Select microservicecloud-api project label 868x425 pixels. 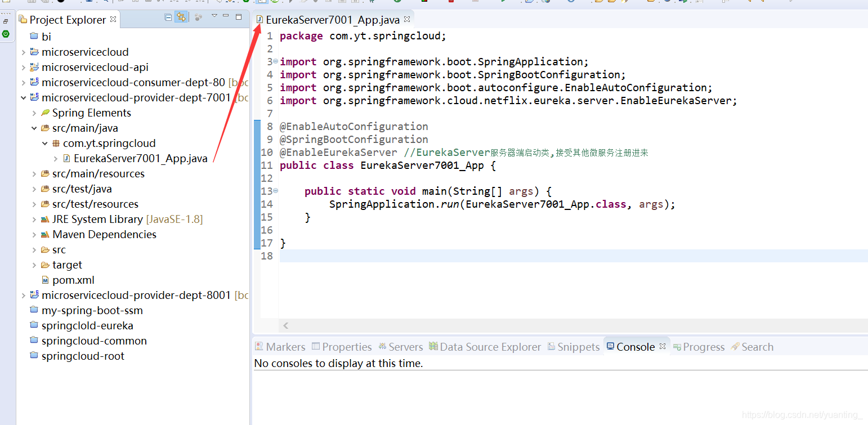(x=95, y=67)
